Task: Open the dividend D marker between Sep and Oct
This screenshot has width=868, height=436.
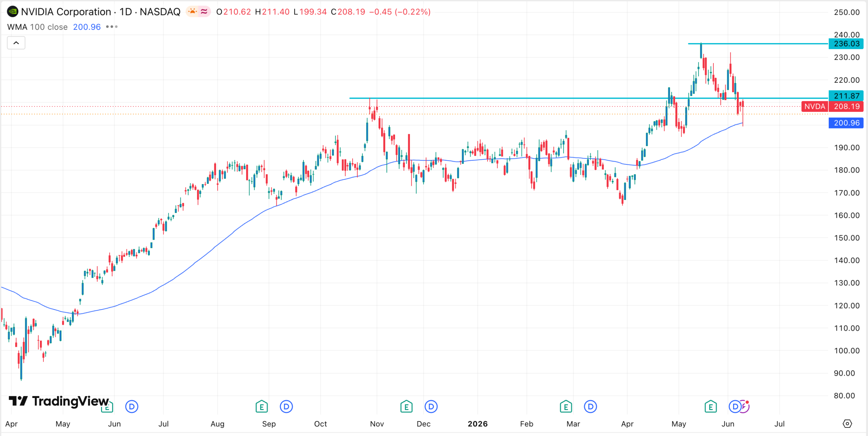Action: pyautogui.click(x=286, y=406)
